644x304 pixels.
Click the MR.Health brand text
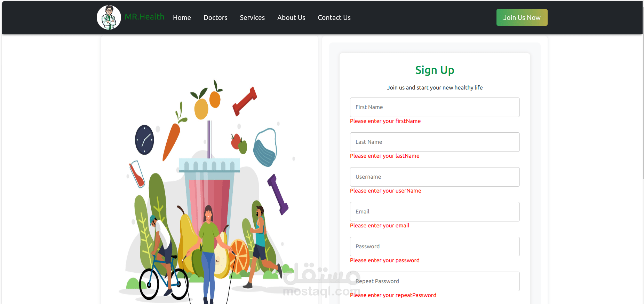tap(144, 17)
